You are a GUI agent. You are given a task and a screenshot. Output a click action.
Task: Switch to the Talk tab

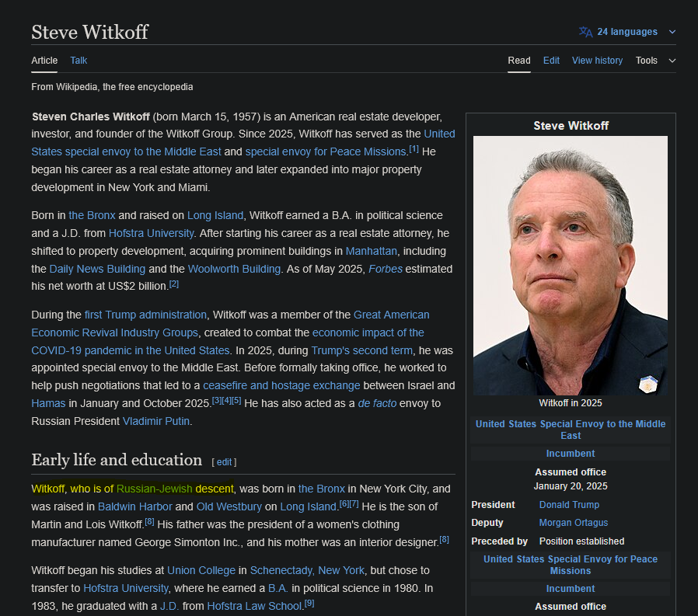click(x=79, y=61)
